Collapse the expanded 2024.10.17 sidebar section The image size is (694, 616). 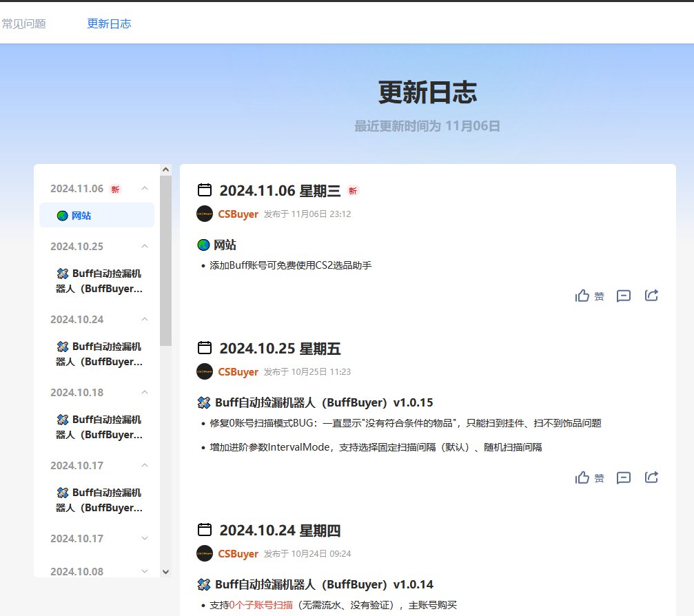(x=145, y=465)
